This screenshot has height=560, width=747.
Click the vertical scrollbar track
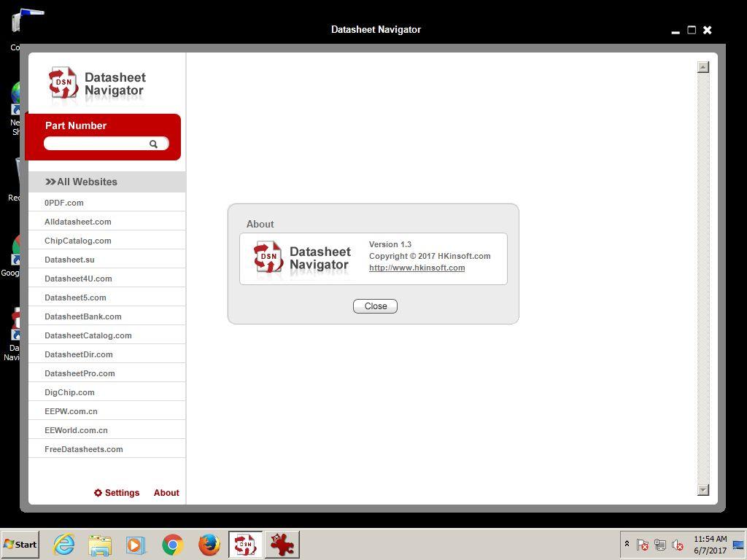tap(703, 279)
